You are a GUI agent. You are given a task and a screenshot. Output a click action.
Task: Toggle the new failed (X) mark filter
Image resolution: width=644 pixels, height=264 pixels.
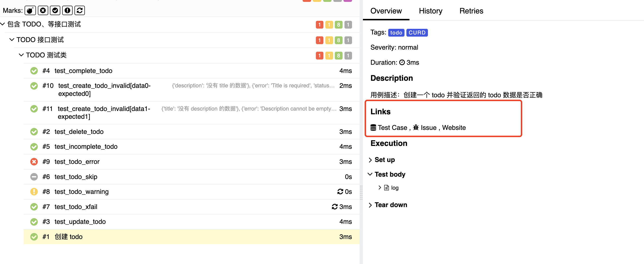pos(43,10)
